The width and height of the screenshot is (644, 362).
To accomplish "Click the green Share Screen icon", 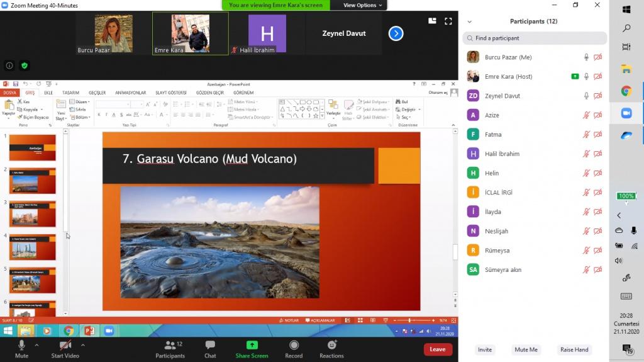I will (252, 346).
